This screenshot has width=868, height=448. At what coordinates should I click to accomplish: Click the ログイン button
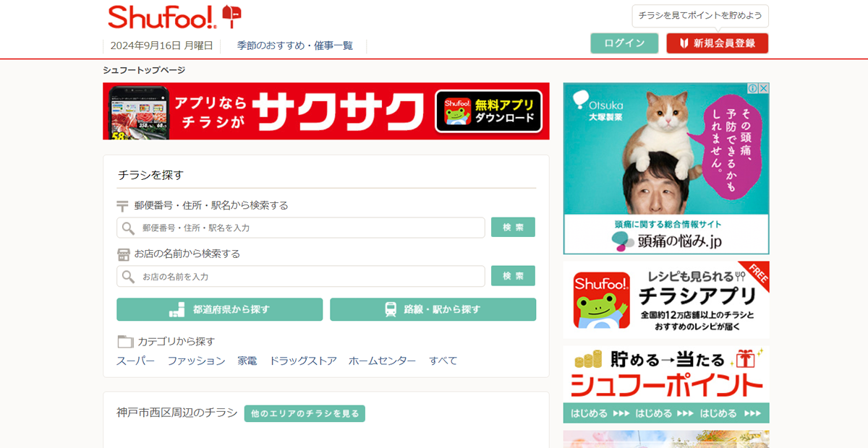pos(624,43)
